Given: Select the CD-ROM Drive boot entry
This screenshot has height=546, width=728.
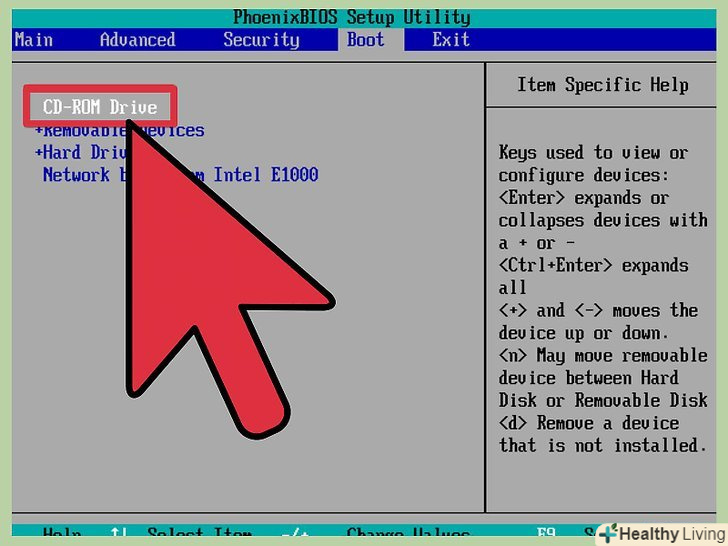Looking at the screenshot, I should click(100, 107).
